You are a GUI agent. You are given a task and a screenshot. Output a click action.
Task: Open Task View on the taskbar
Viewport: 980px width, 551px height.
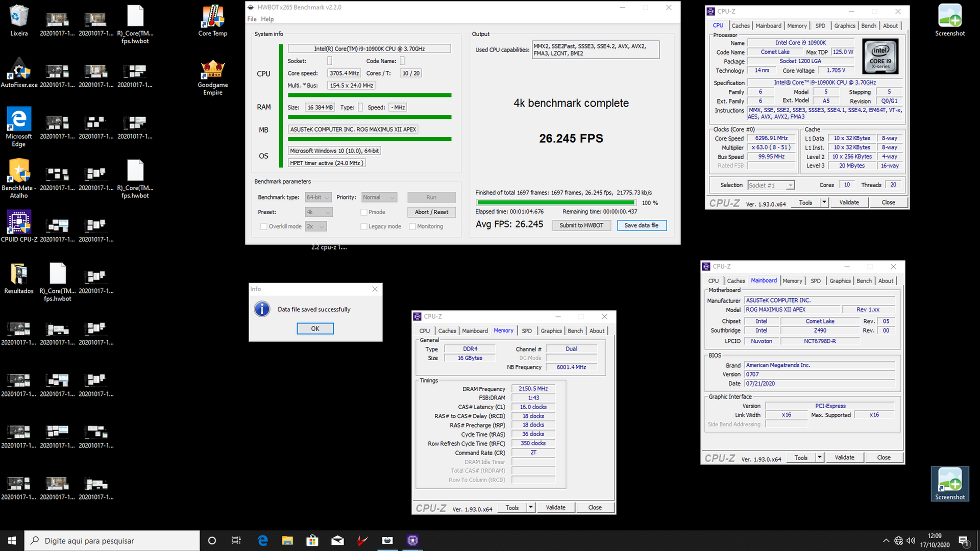coord(236,540)
